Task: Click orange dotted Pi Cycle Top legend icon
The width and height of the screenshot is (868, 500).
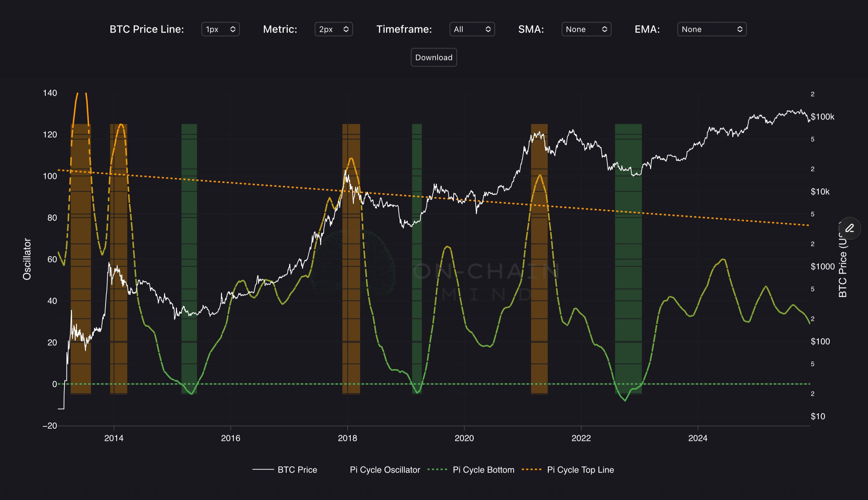Action: [531, 469]
